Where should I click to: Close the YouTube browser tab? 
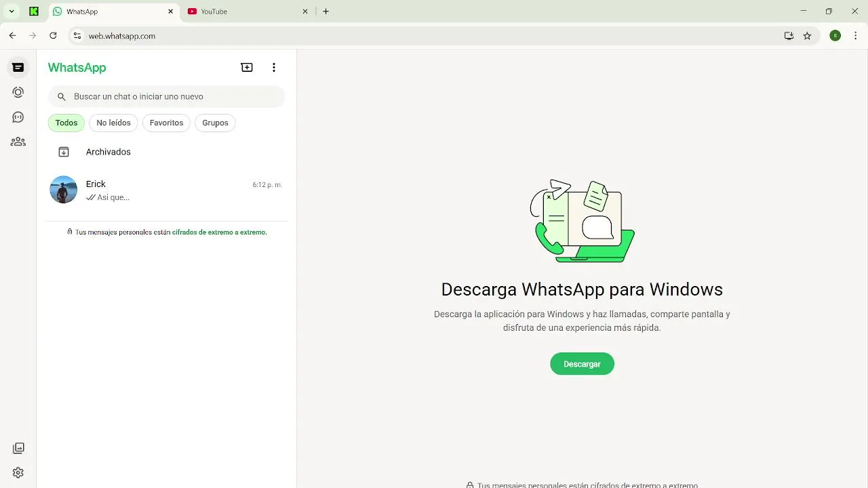click(305, 12)
